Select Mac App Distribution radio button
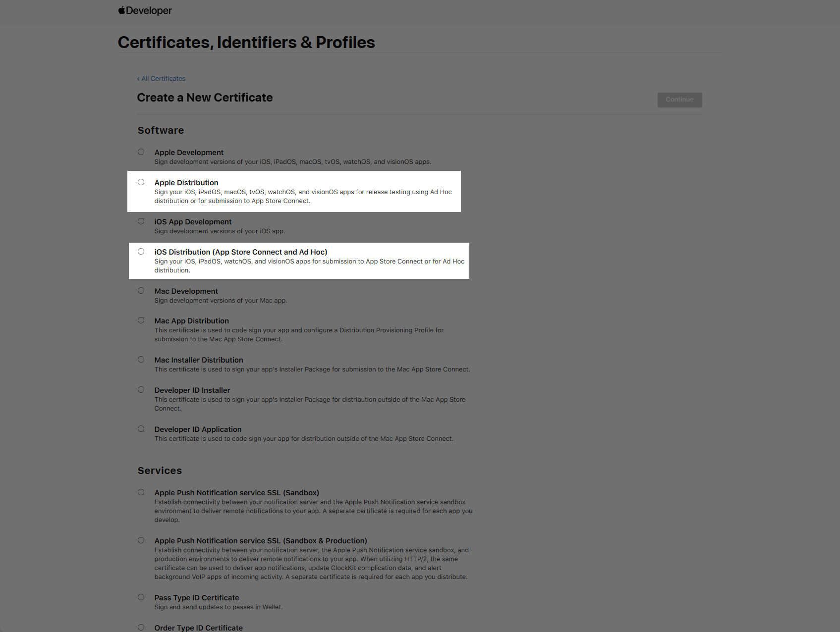The width and height of the screenshot is (840, 632). [141, 320]
